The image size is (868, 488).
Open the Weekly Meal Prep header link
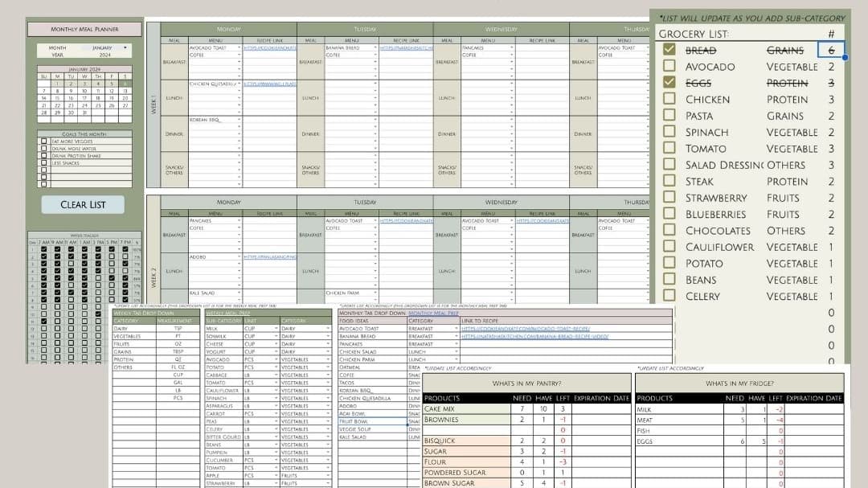[x=227, y=313]
